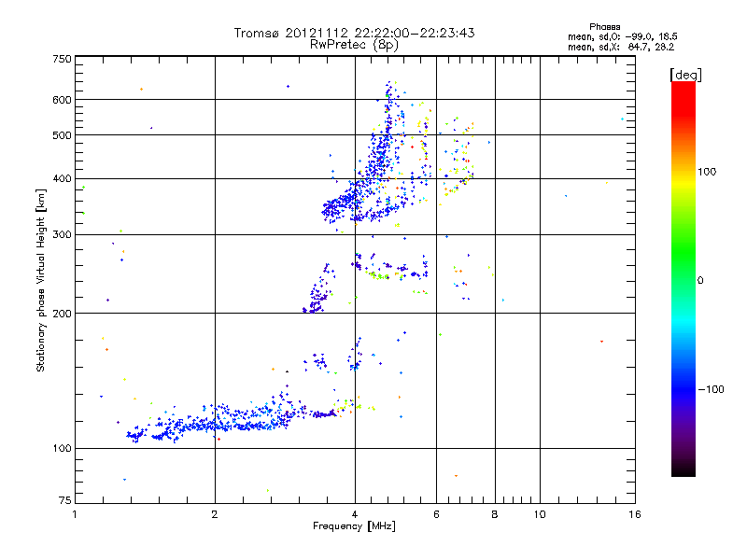Click the y-axis tick label '750'

coord(62,59)
